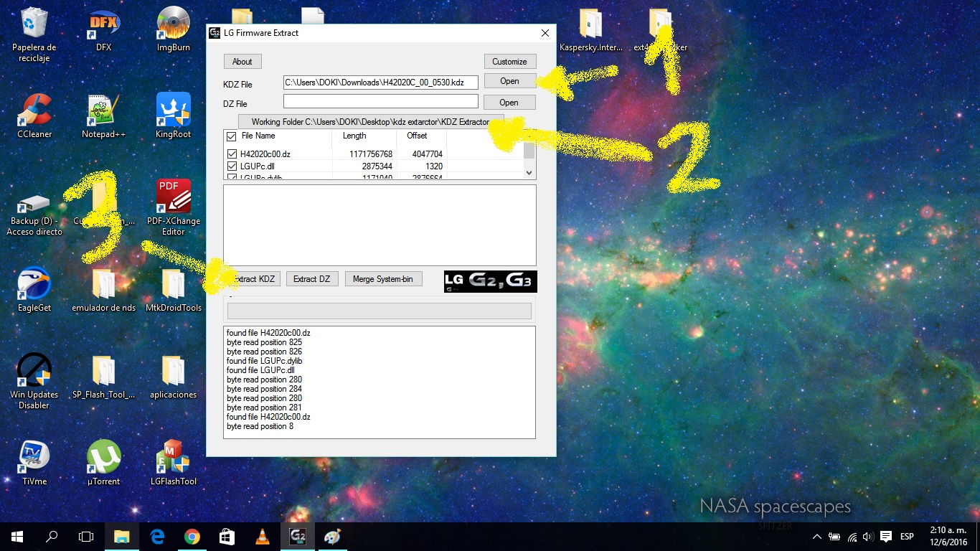Click the Customize button

click(x=509, y=62)
